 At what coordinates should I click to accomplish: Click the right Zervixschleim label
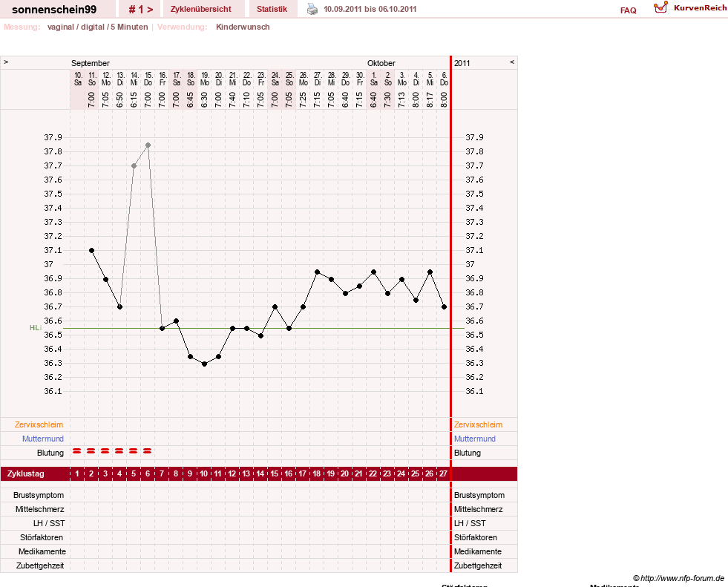pos(478,424)
